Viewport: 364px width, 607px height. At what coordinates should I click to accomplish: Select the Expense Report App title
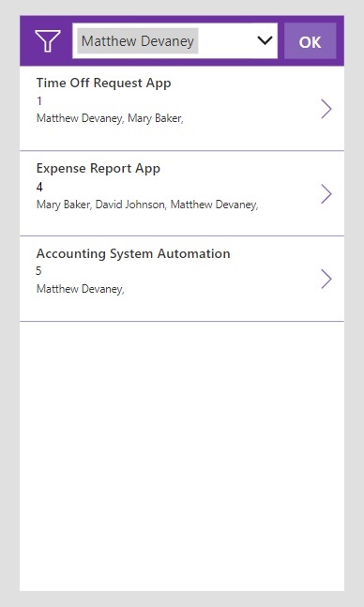(99, 168)
